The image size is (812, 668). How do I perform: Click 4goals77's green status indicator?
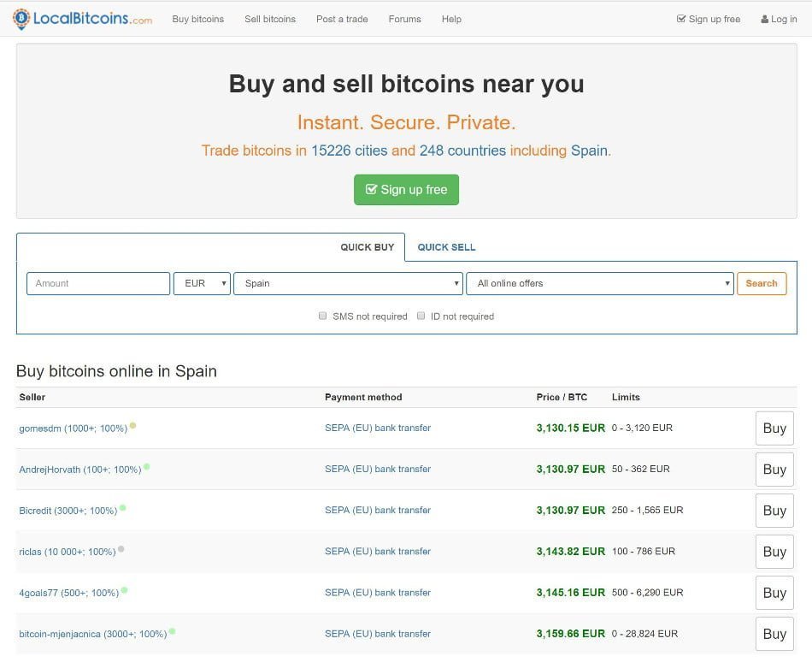coord(124,590)
